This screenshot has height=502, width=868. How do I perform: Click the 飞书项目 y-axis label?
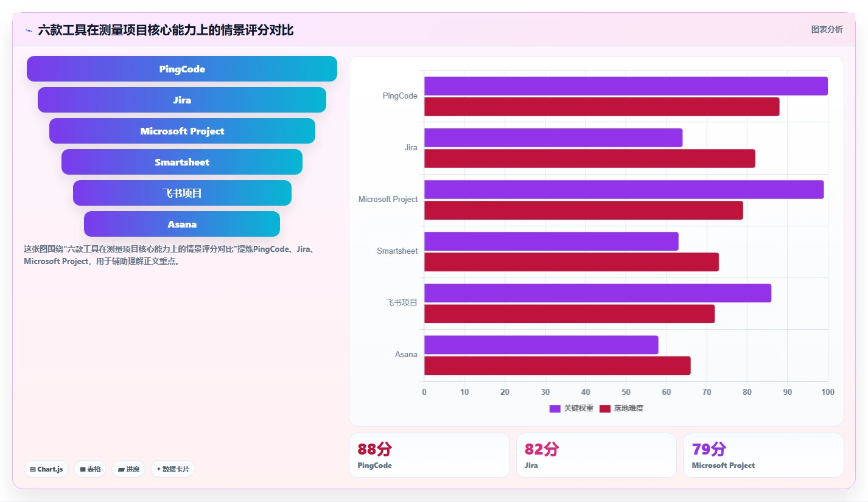(402, 303)
